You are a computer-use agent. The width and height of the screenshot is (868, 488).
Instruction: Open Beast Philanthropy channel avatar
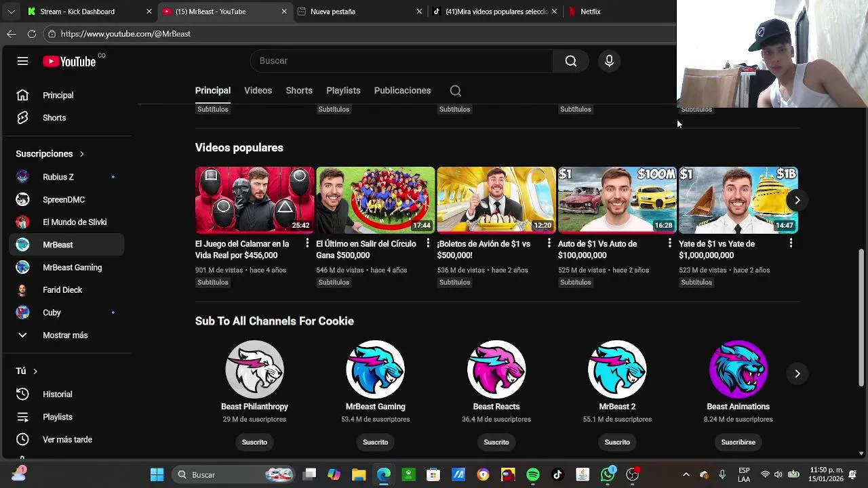(254, 369)
